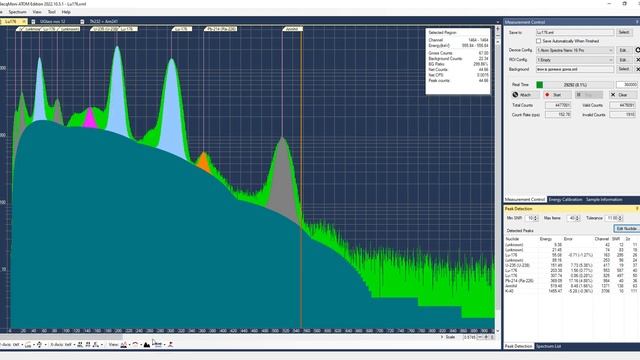Select the Annihil row in Detected Peaks
Viewport: 640px width, 360px height.
point(571,286)
